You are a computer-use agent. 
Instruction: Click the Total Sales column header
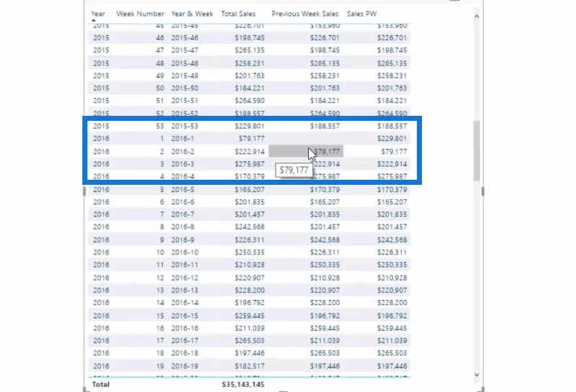[x=238, y=14]
